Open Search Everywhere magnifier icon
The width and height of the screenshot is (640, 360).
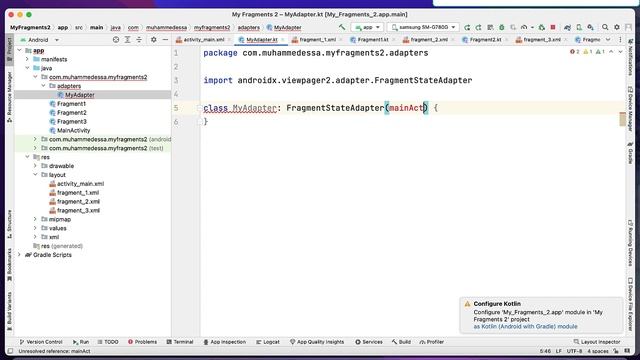pyautogui.click(x=605, y=27)
